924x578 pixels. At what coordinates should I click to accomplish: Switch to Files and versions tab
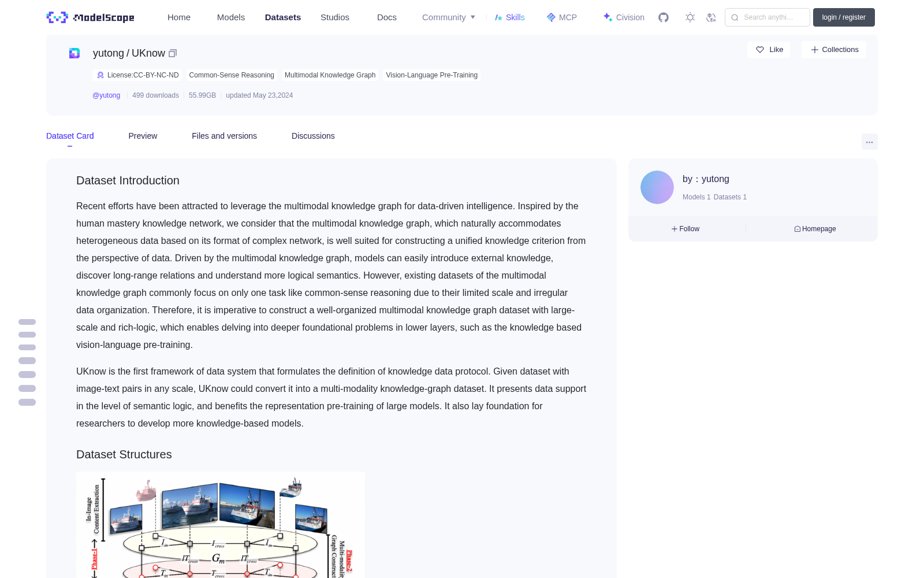tap(224, 136)
